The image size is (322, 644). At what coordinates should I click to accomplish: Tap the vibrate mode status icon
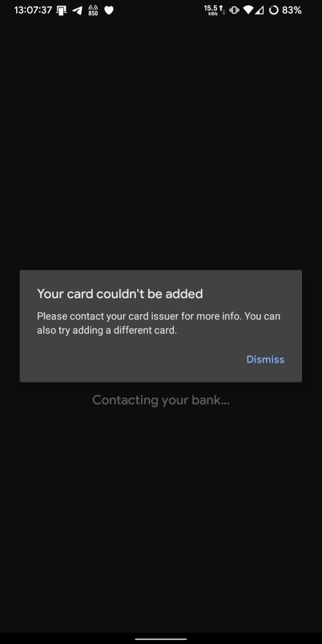point(234,10)
